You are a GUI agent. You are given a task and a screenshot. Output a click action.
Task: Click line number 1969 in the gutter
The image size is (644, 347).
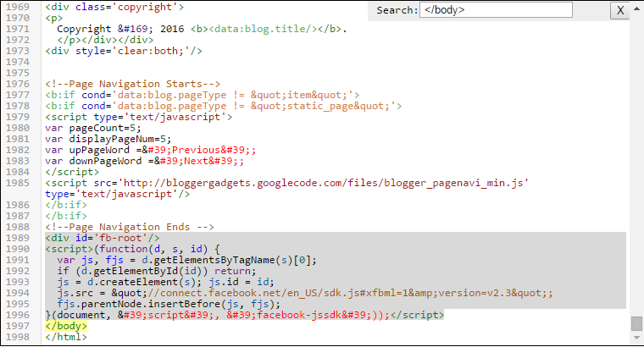pos(18,7)
